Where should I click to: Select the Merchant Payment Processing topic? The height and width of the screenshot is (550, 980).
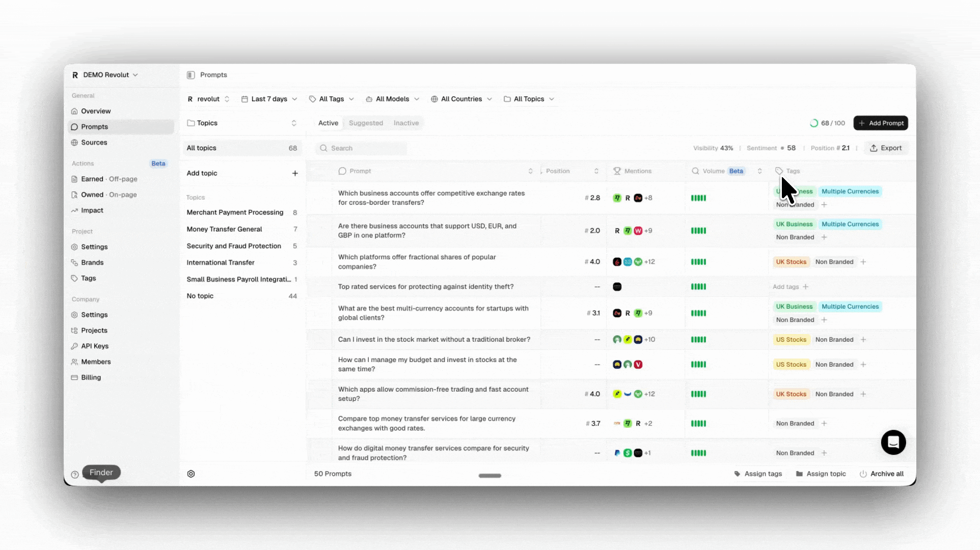tap(235, 212)
